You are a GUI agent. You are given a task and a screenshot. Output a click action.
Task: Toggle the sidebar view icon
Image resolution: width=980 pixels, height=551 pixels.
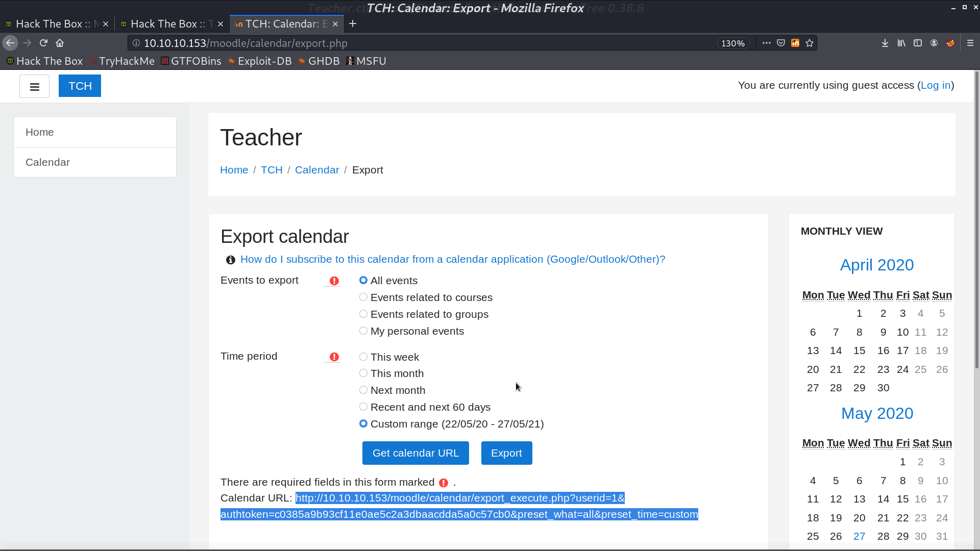(918, 43)
